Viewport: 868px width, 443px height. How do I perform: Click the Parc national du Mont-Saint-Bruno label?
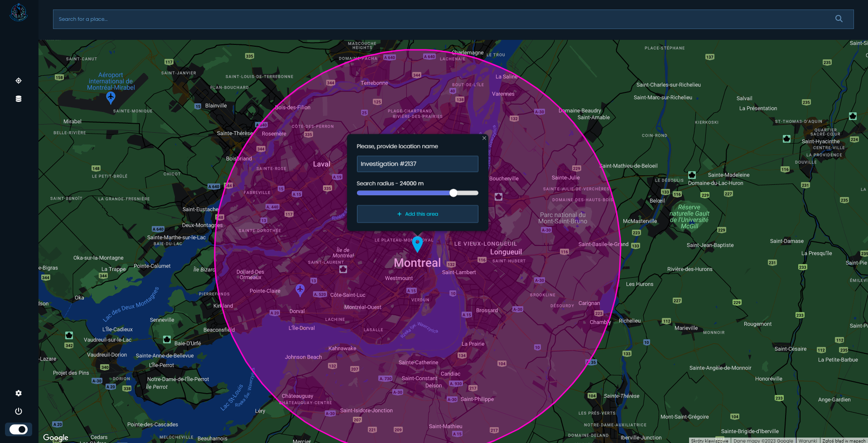tap(563, 218)
